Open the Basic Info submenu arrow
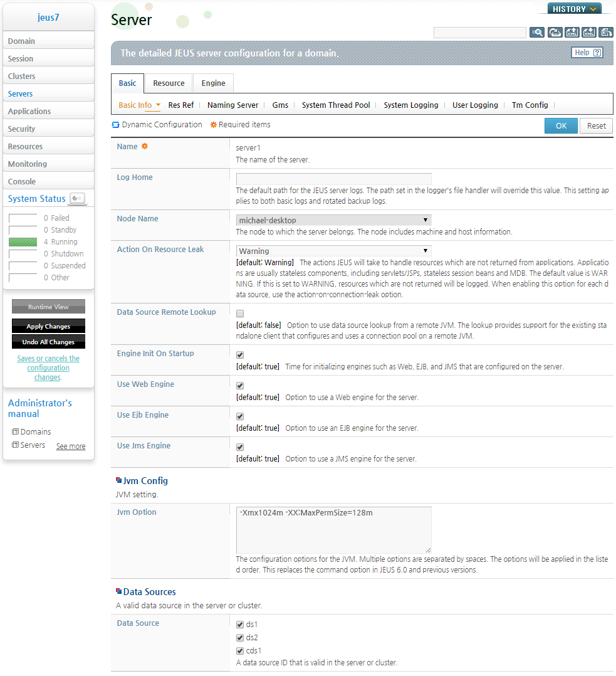Viewport: 616px width, 676px height. (158, 105)
